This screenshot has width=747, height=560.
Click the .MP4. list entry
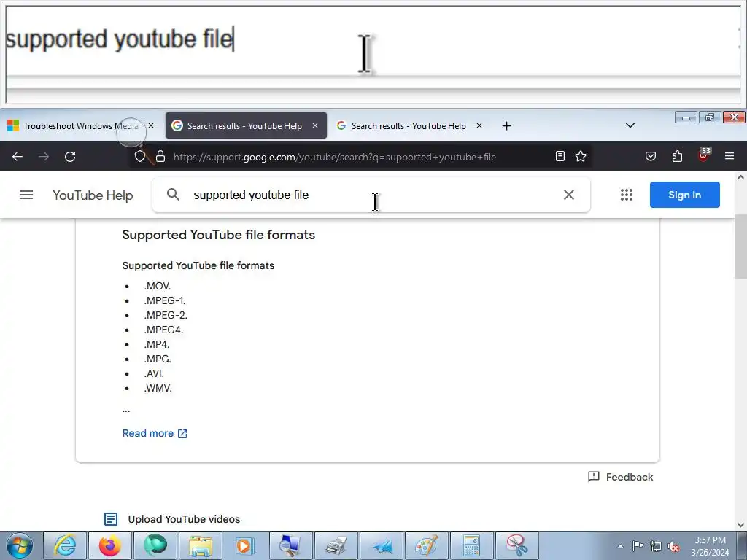[157, 344]
